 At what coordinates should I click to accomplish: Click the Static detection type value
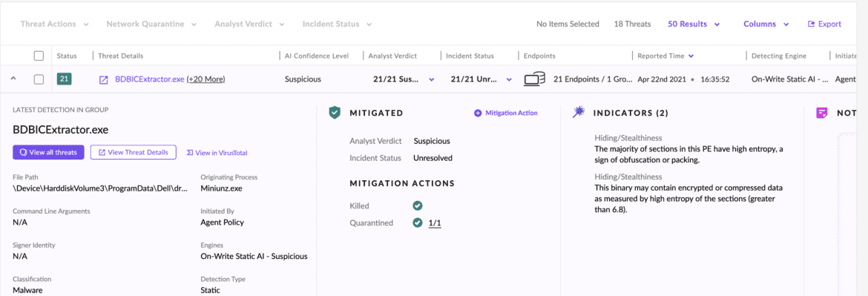click(x=211, y=291)
